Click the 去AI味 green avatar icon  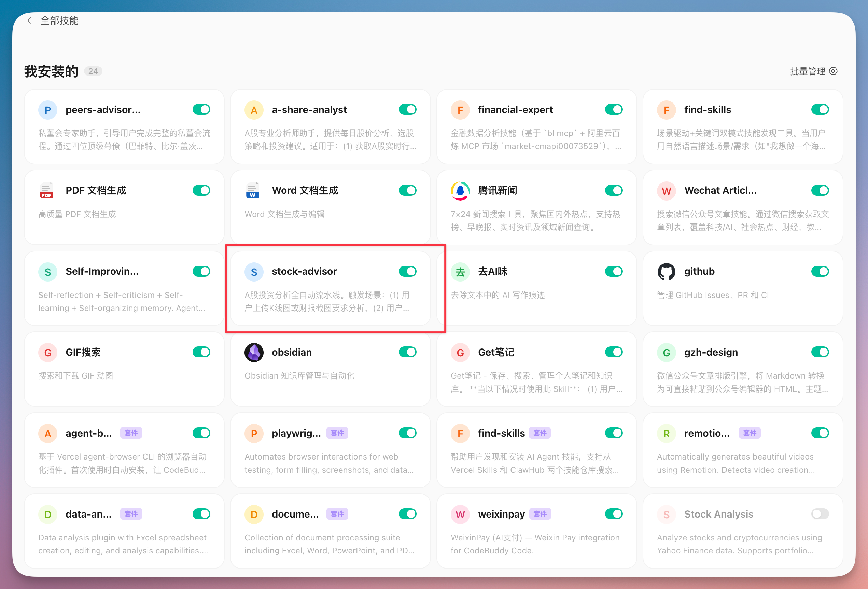point(460,272)
